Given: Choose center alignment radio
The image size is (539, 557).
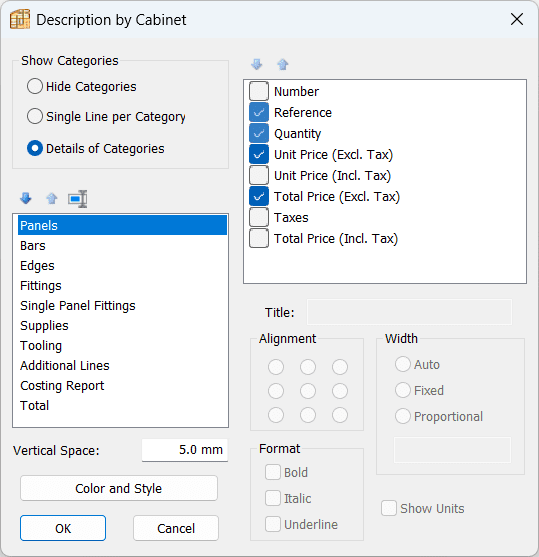Looking at the screenshot, I should click(x=308, y=391).
